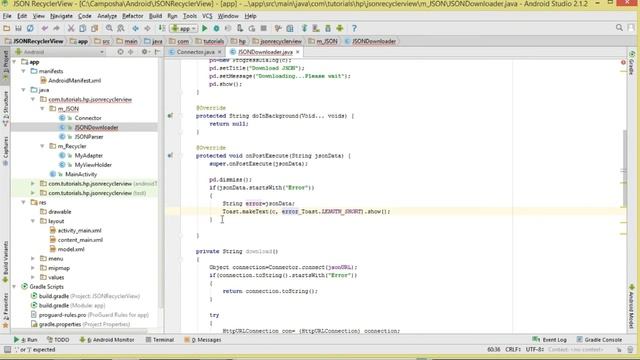640x360 pixels.
Task: Open the File menu
Action: tap(7, 16)
